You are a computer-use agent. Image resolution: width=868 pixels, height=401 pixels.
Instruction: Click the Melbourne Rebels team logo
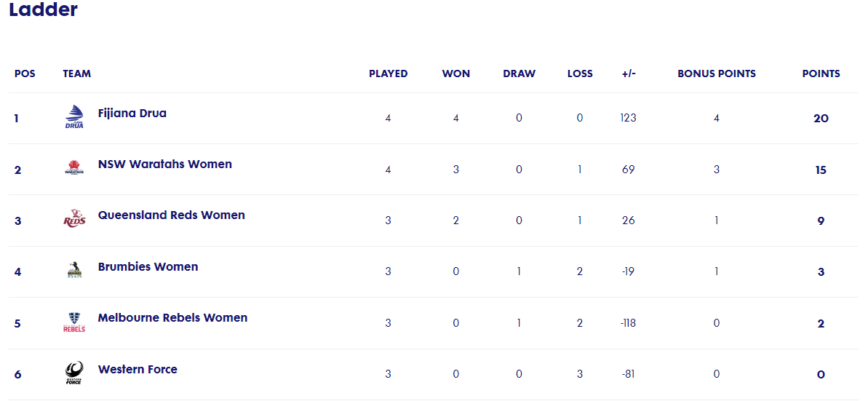[74, 322]
